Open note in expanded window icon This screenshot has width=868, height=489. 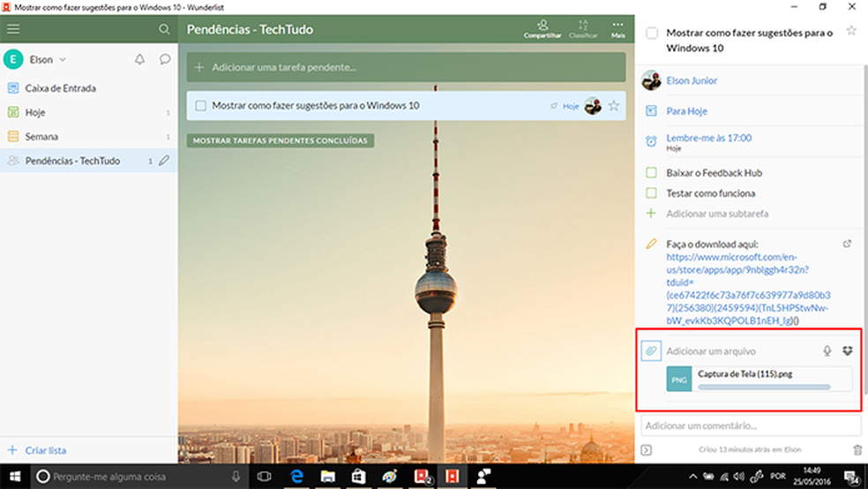tap(847, 244)
